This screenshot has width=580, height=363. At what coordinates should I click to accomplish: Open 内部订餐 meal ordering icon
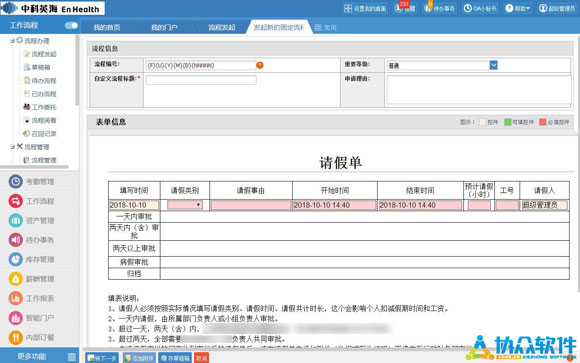click(16, 337)
